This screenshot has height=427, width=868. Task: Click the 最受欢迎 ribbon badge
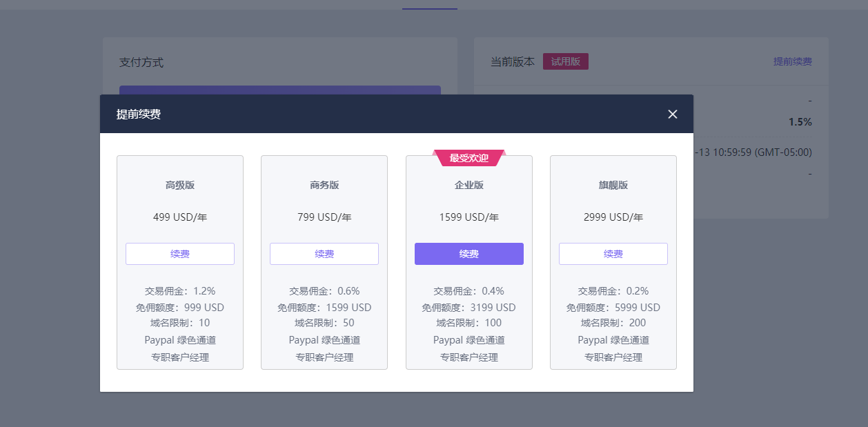click(x=469, y=158)
